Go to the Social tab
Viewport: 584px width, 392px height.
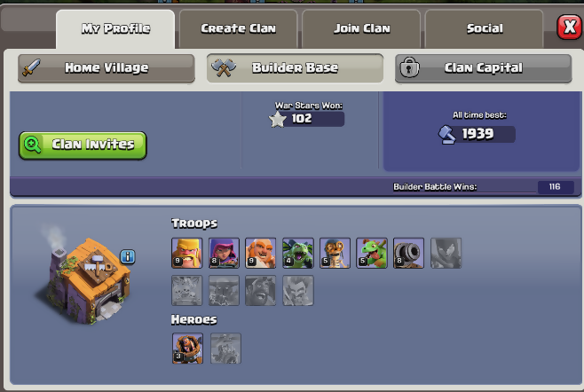point(485,28)
